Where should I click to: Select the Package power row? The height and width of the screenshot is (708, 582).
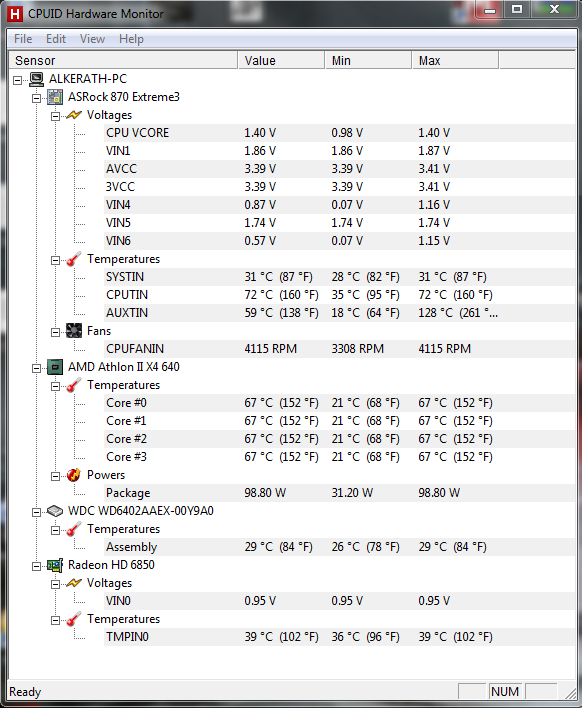(340, 493)
